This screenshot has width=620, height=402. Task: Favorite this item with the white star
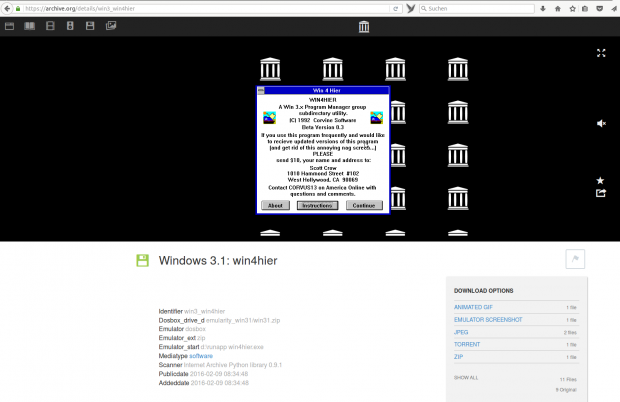click(x=600, y=181)
